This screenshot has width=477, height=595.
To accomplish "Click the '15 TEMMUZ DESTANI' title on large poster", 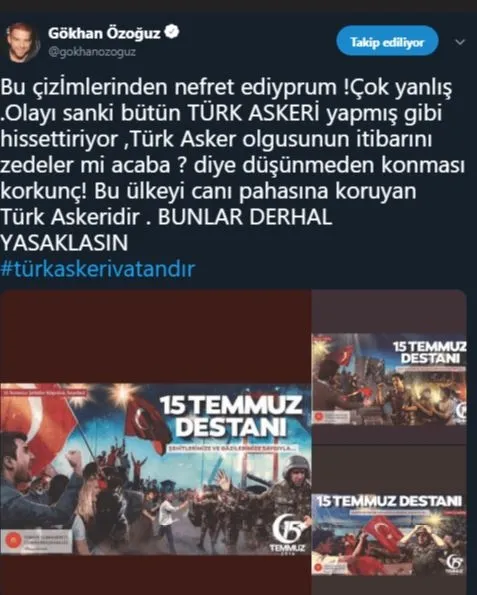I will (231, 417).
